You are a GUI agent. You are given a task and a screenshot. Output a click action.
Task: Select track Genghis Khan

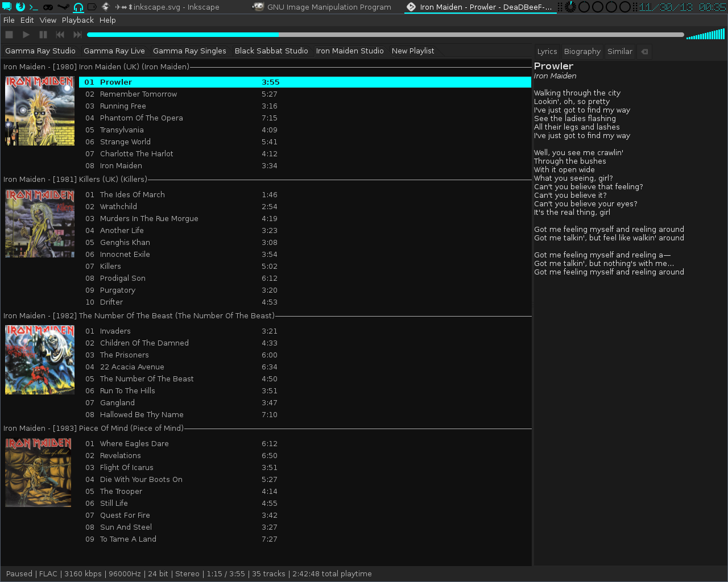[x=305, y=242]
